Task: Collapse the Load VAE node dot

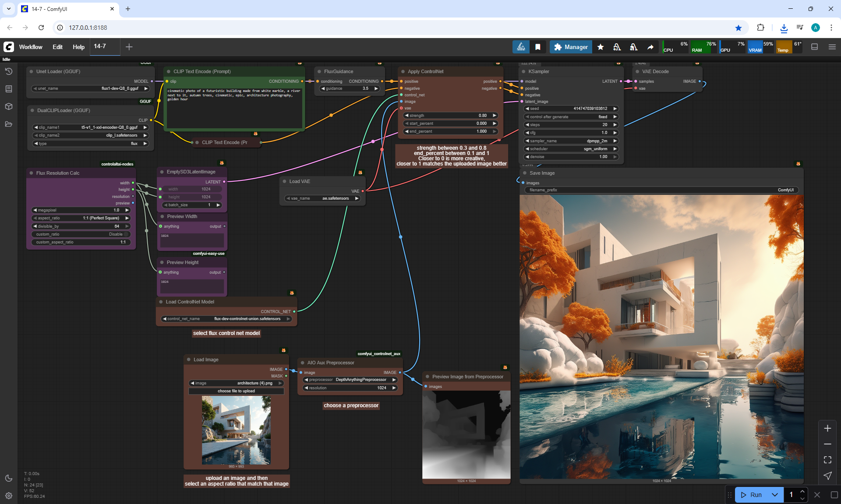Action: tap(284, 181)
